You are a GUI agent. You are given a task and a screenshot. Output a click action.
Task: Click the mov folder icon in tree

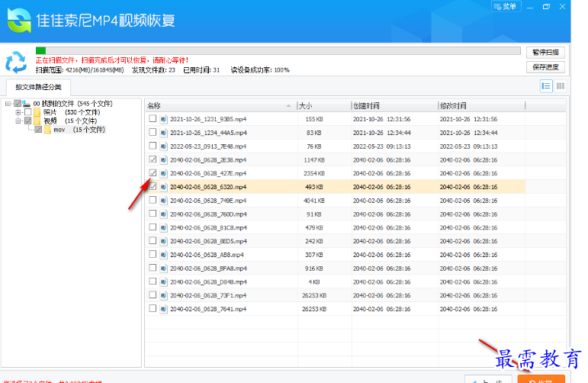pyautogui.click(x=47, y=130)
